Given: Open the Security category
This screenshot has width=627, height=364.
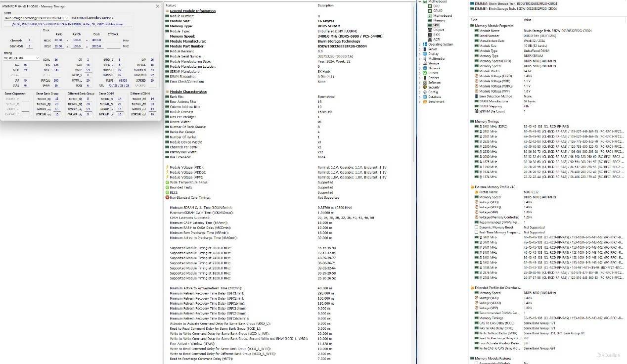Looking at the screenshot, I should pyautogui.click(x=433, y=88).
